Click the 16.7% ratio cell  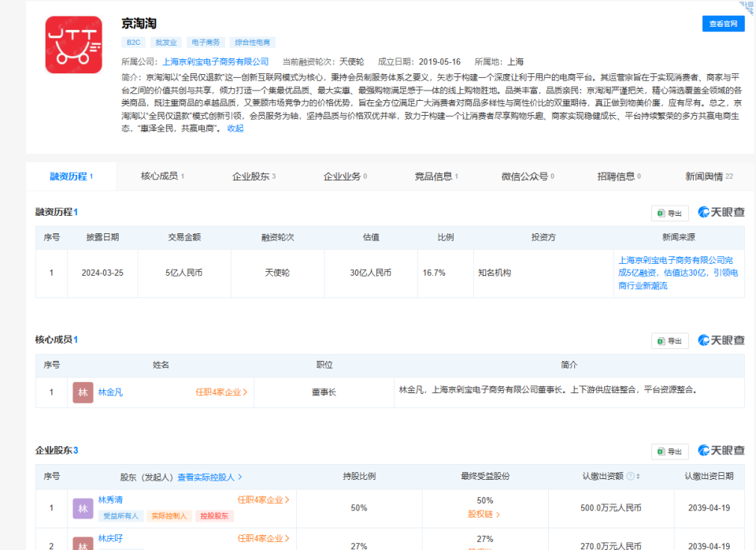(446, 273)
